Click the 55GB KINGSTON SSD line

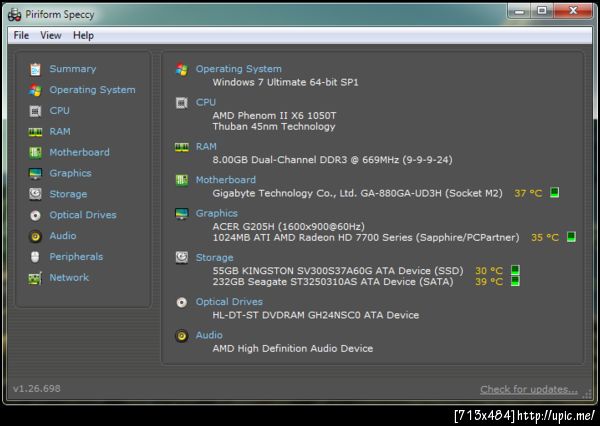[x=338, y=271]
